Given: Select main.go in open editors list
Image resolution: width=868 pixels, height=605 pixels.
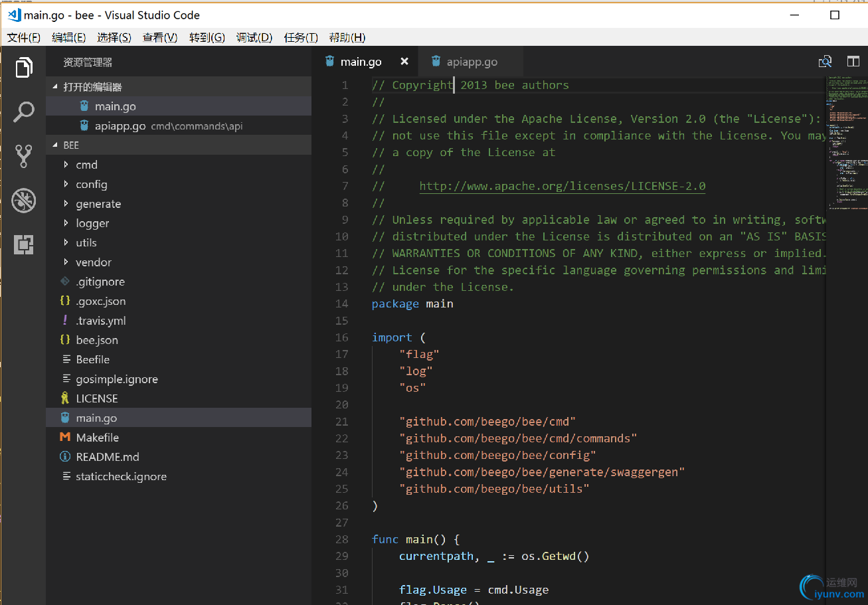Looking at the screenshot, I should 179,106.
